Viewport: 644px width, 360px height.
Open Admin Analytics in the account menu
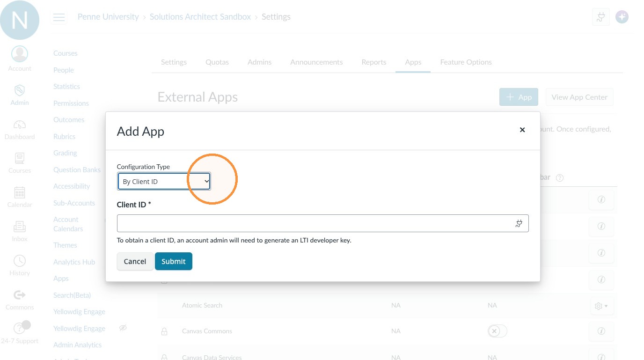click(77, 345)
